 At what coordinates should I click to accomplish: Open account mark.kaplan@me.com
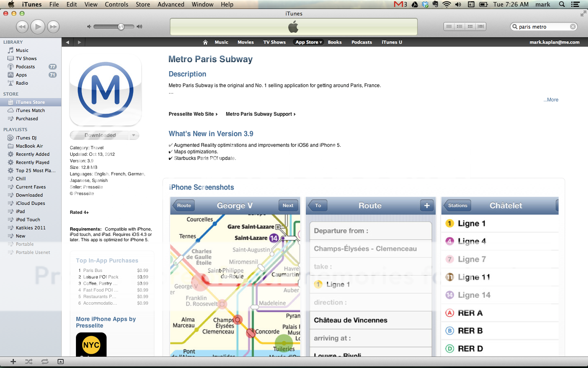click(555, 42)
